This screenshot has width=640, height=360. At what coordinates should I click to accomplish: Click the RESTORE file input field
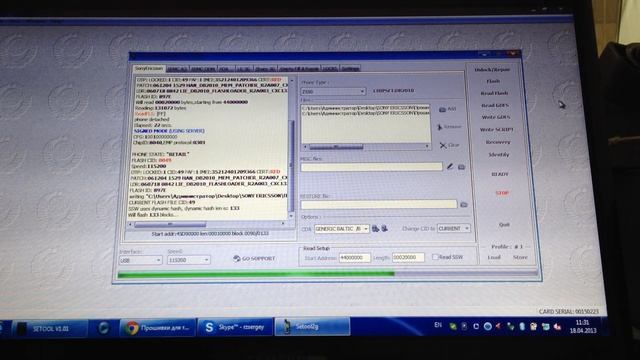379,204
